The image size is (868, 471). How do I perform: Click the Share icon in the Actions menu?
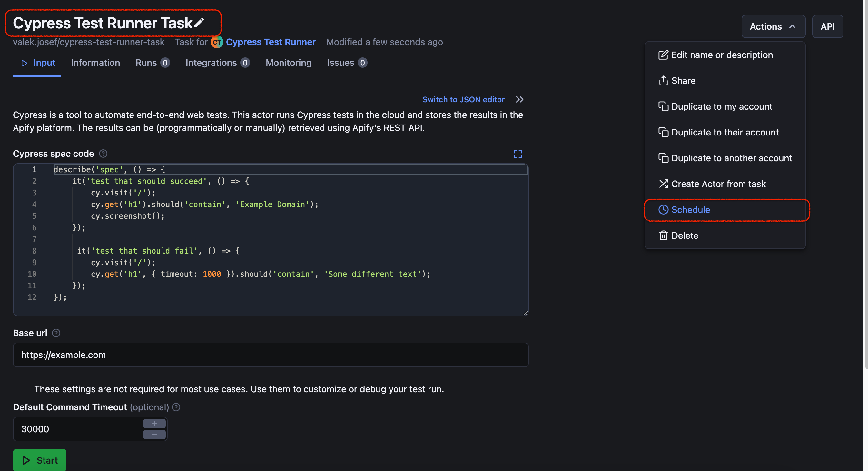pyautogui.click(x=664, y=81)
